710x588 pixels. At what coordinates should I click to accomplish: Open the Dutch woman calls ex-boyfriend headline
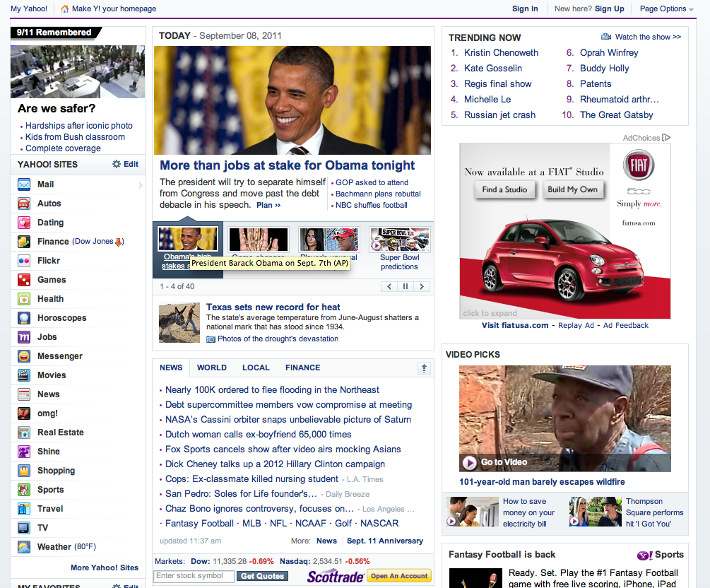258,435
